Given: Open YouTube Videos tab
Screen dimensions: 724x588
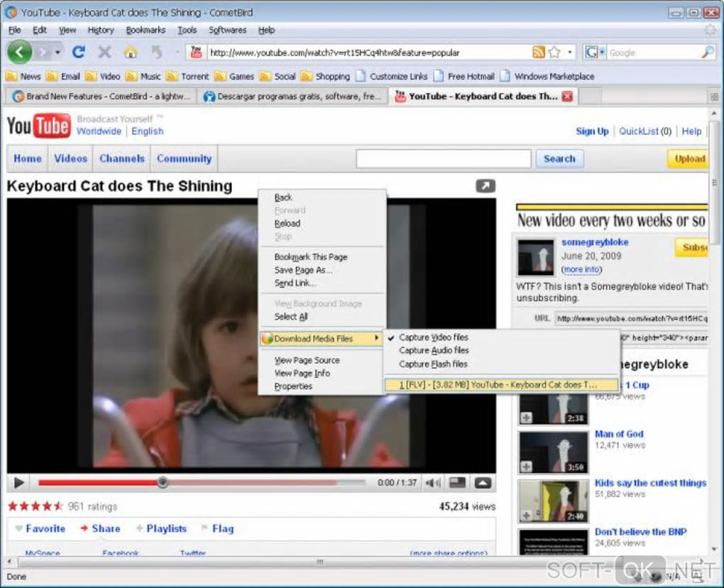Looking at the screenshot, I should coord(71,158).
